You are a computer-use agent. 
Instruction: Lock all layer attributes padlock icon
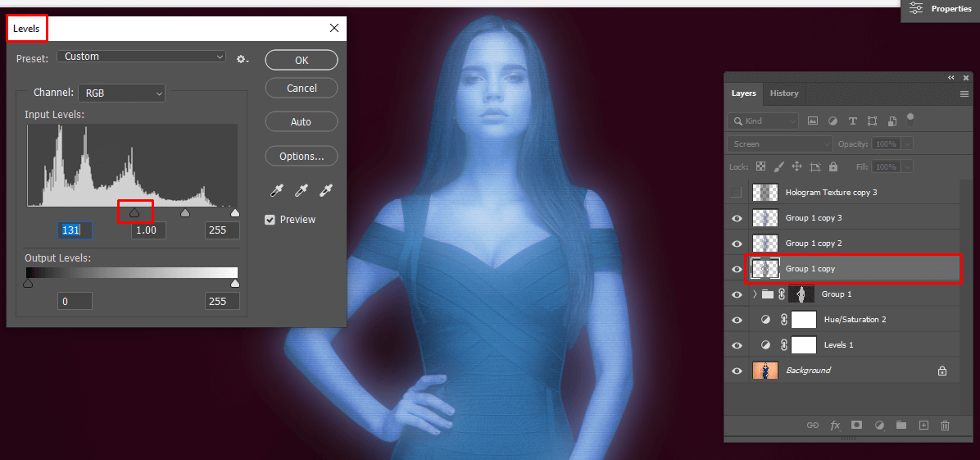coord(833,167)
